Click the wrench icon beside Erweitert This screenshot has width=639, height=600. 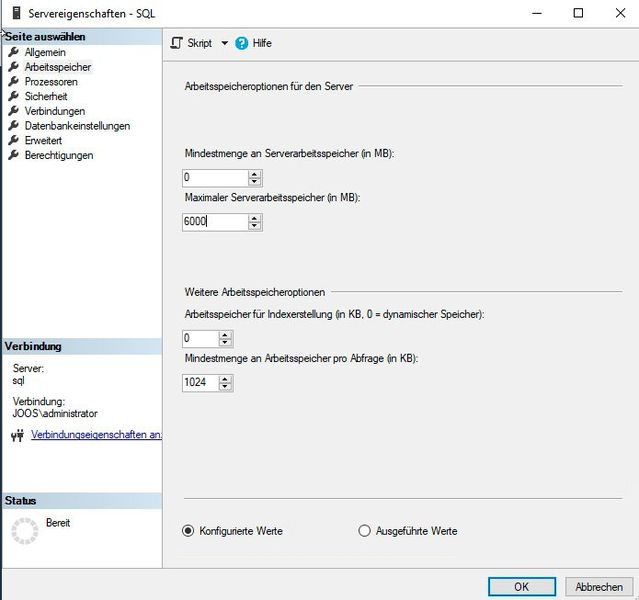click(x=13, y=140)
